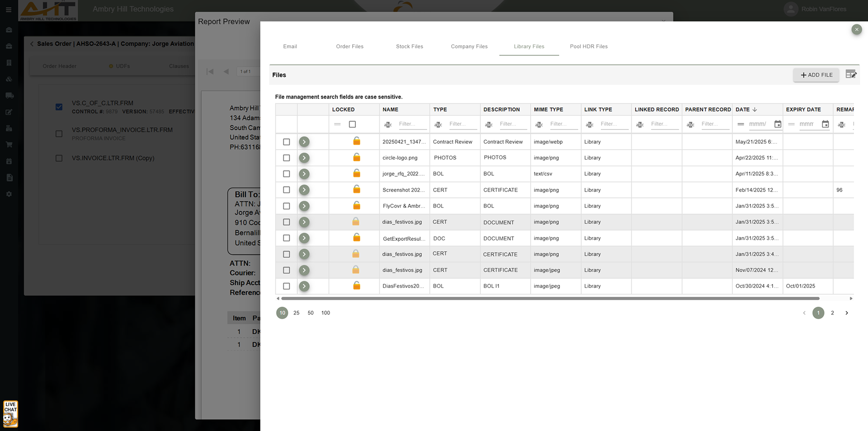Go to page 2 of files
Viewport: 868px width, 431px height.
point(832,313)
